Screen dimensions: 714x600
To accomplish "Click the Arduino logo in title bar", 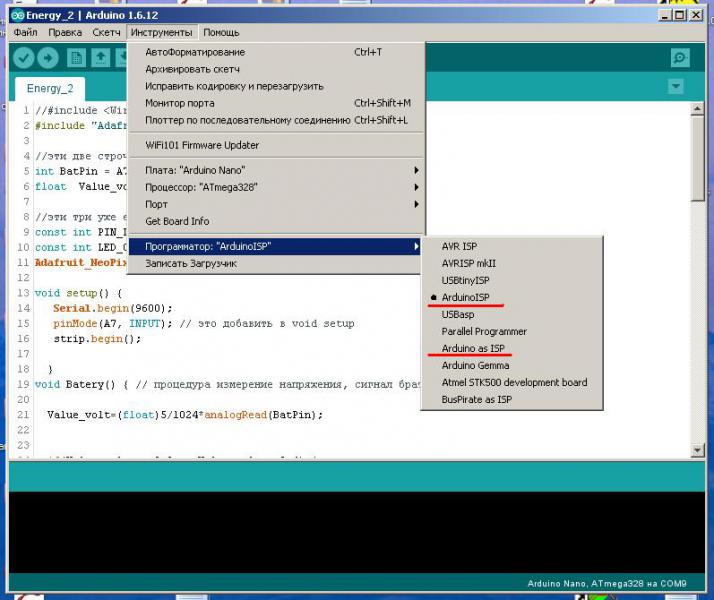I will tap(17, 15).
